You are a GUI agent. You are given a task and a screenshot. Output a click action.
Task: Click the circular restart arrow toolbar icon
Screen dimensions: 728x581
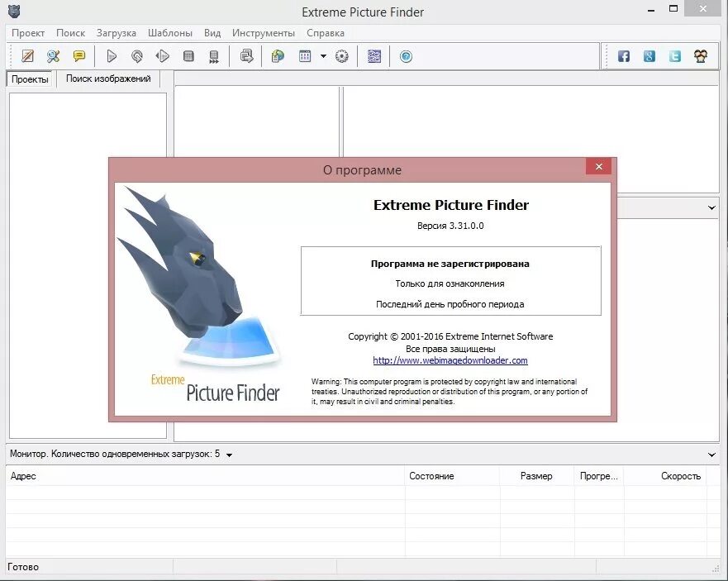click(x=137, y=57)
